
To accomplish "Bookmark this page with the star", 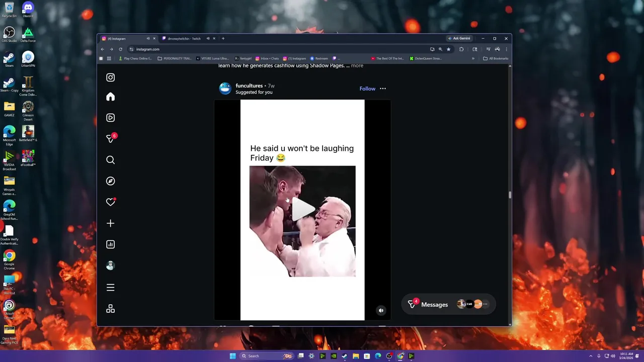I will 448,49.
